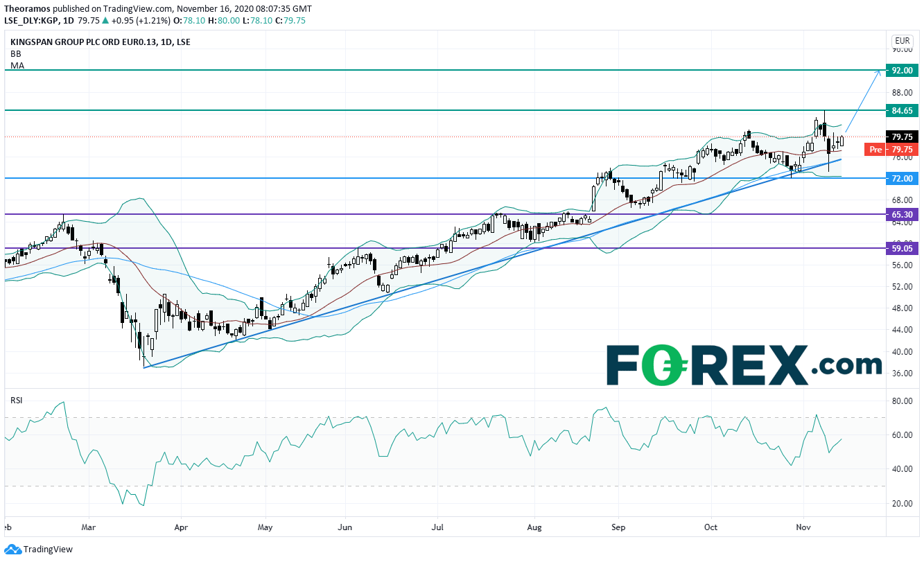Viewport: 924px width, 562px height.
Task: Click the 65.30 purple level label
Action: (902, 215)
